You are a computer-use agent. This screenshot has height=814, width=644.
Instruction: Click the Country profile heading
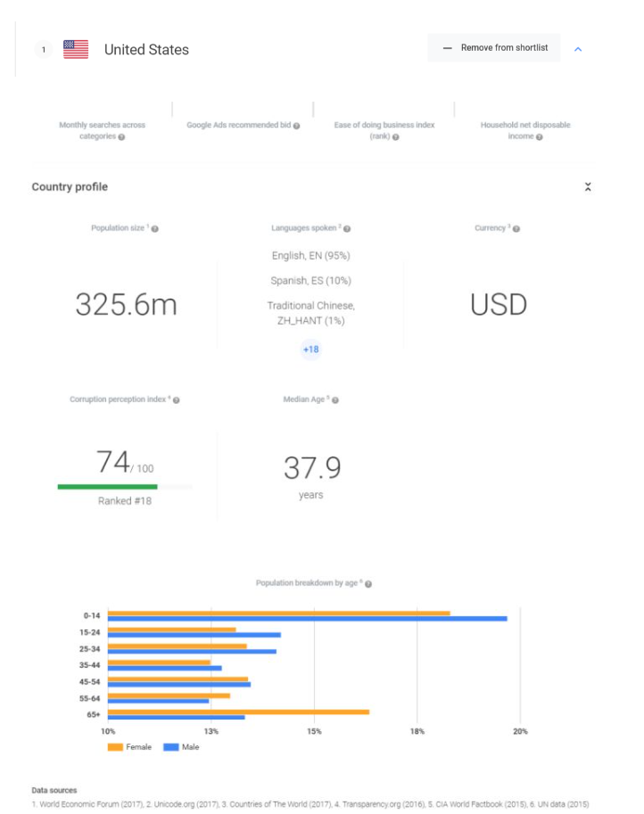[x=70, y=187]
